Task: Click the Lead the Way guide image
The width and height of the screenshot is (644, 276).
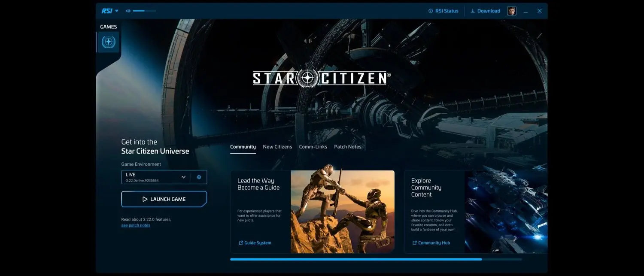Action: (x=342, y=210)
